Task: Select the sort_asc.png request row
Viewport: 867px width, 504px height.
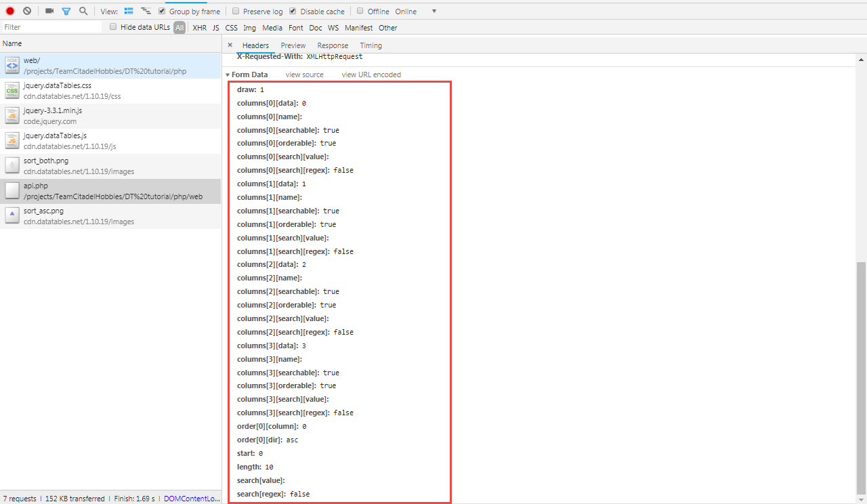Action: point(110,216)
